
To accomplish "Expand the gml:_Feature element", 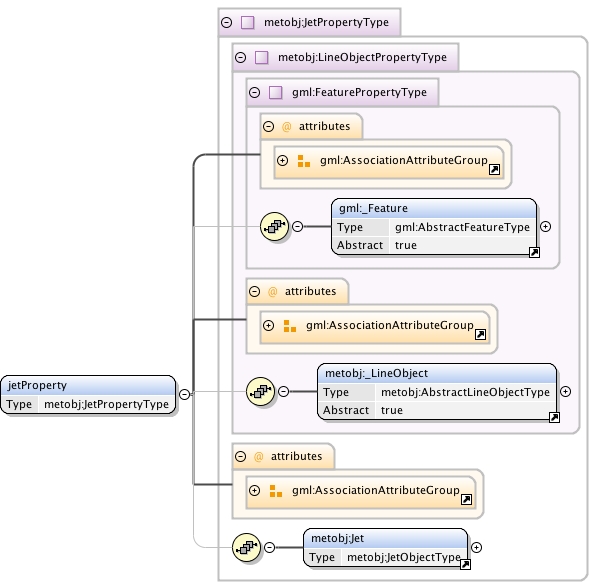I will tap(545, 227).
